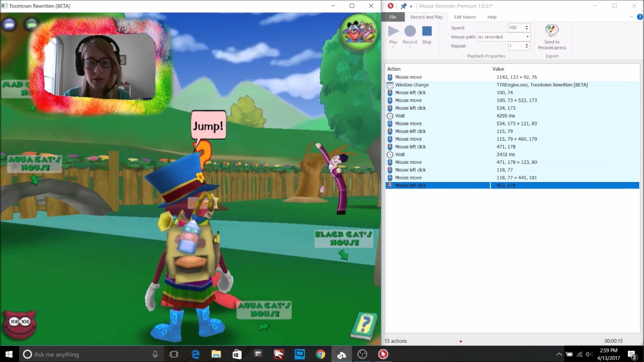The image size is (644, 362).
Task: Click the Cortana Ask me anything box
Action: coord(91,354)
